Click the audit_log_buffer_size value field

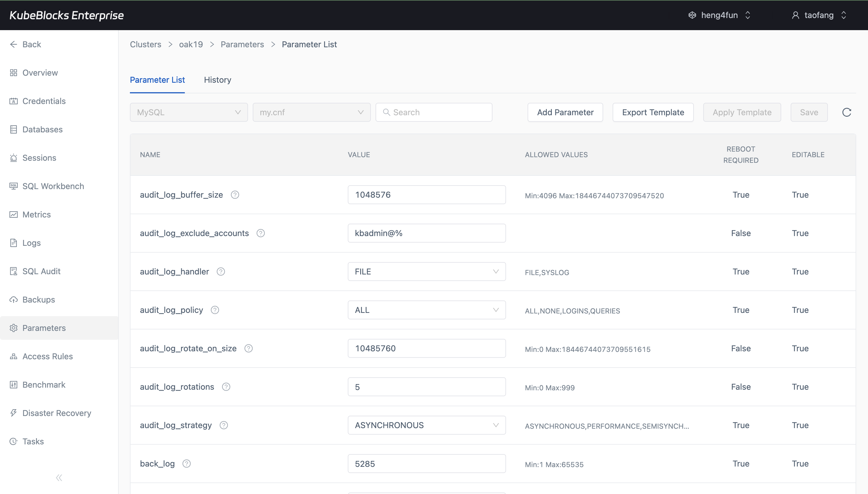427,195
